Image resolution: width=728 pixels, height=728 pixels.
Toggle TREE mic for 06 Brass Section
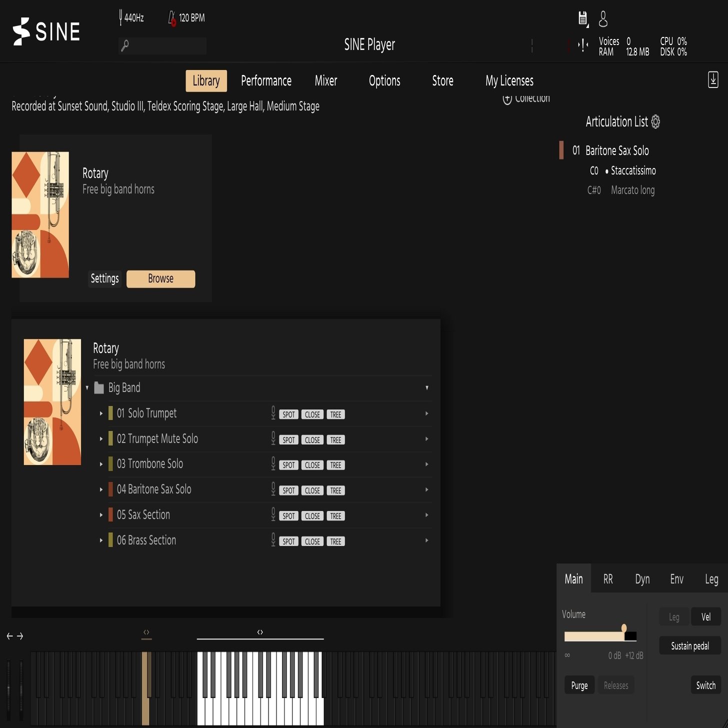click(336, 541)
